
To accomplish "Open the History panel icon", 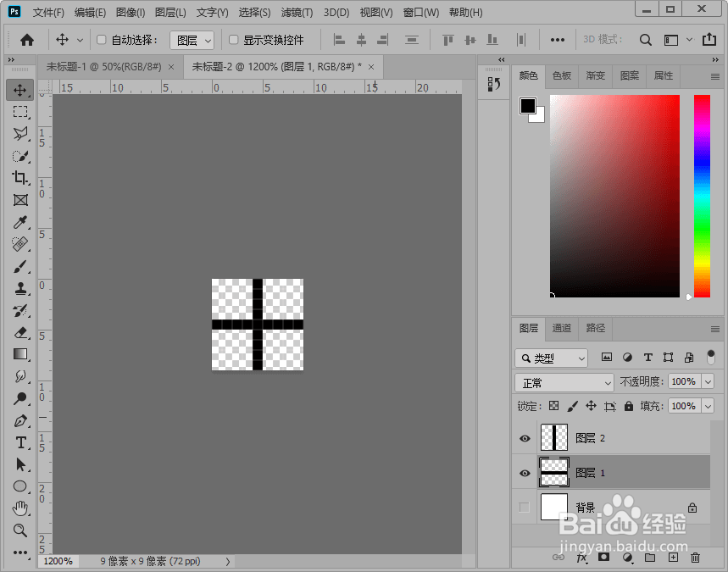I will (x=493, y=84).
